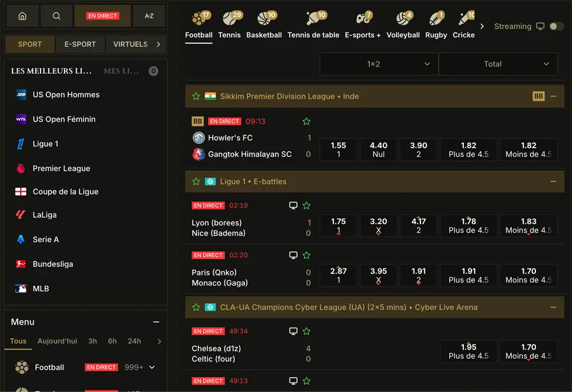Screen dimensions: 572x392
Task: Open Bundesliga in top leagues
Action: (x=53, y=264)
